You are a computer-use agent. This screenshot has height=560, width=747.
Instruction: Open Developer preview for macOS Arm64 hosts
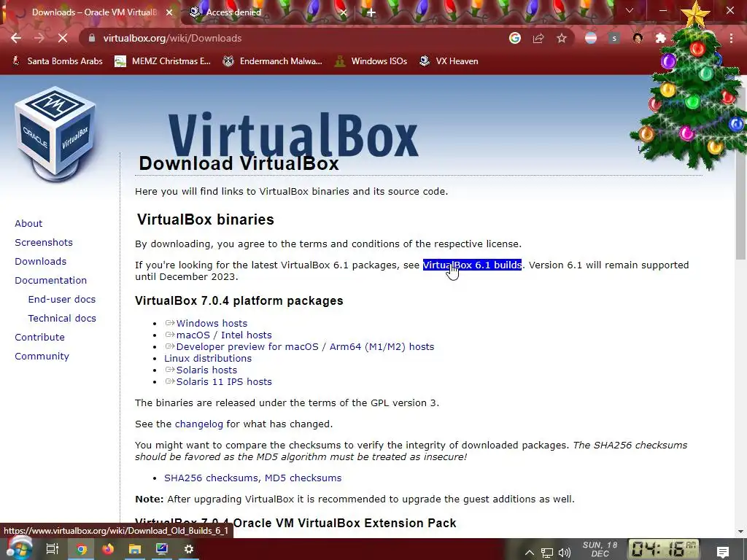[x=305, y=346]
